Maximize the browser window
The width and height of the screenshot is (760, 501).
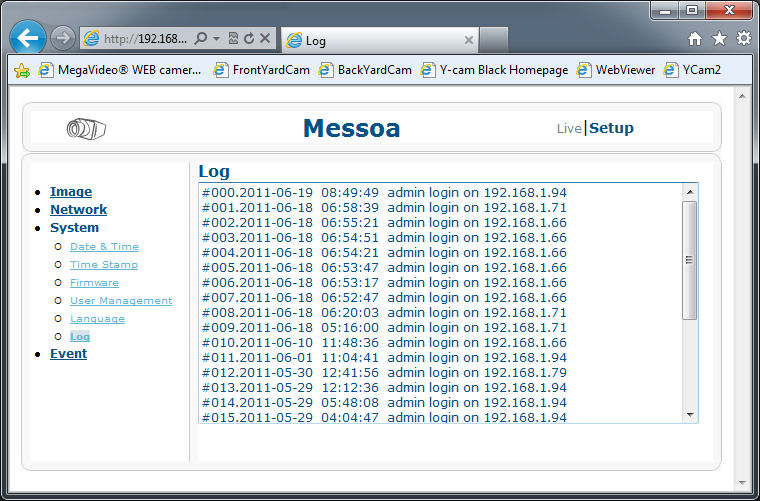coord(692,11)
